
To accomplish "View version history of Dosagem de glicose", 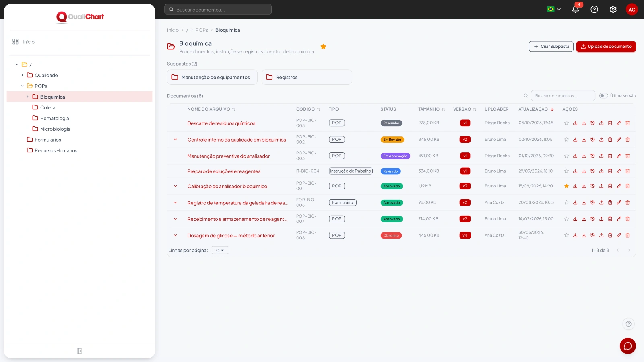I will [592, 236].
